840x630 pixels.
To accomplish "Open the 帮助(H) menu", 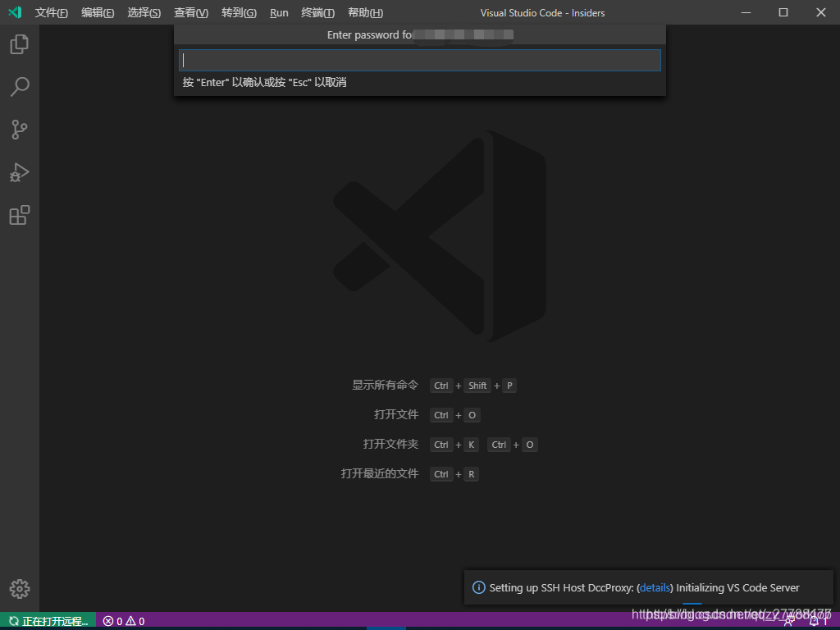I will (365, 13).
